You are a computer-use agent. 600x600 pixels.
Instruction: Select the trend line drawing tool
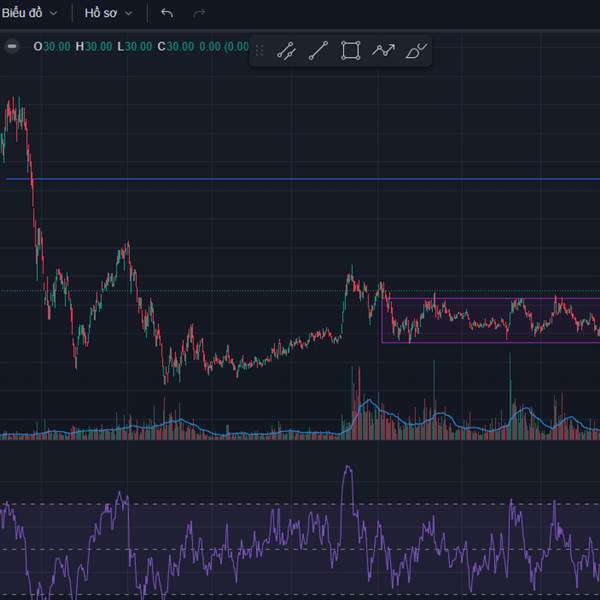click(x=318, y=51)
